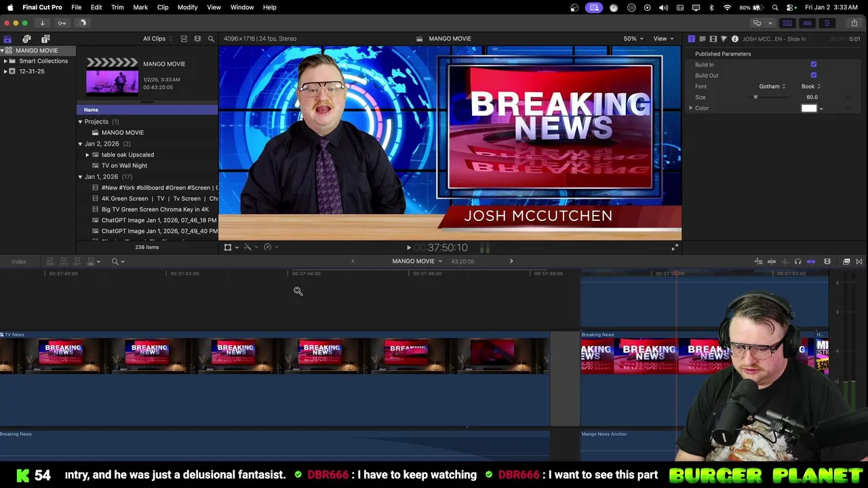Enter viewer fullscreen mode icon

tap(675, 247)
